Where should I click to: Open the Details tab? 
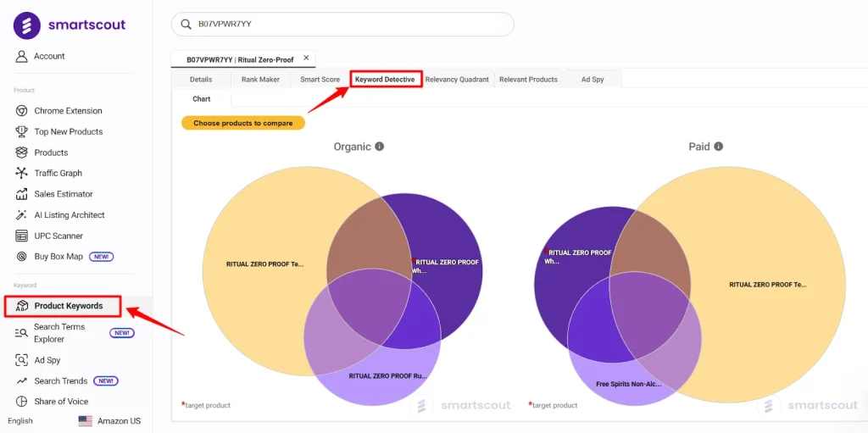[x=201, y=79]
